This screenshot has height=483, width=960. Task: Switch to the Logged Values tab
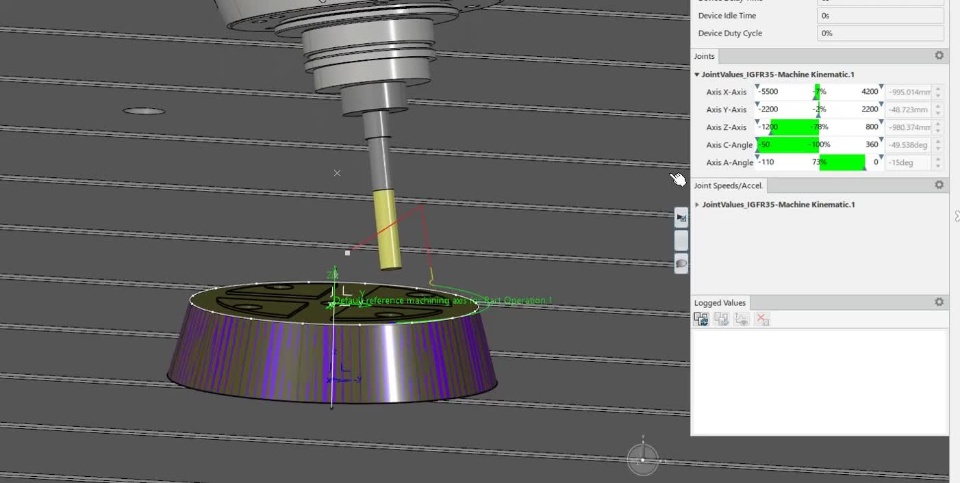719,302
